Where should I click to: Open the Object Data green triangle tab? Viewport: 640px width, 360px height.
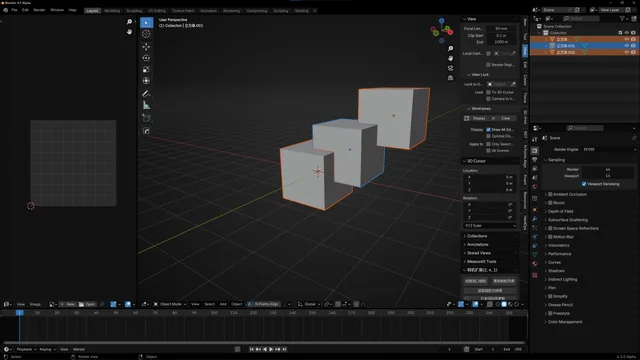point(535,255)
